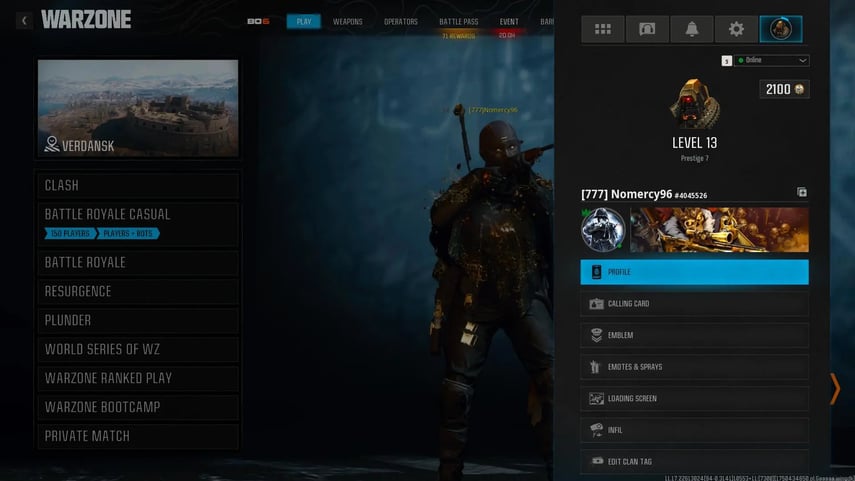Open the Calling Card option
This screenshot has height=481, width=855.
click(694, 304)
